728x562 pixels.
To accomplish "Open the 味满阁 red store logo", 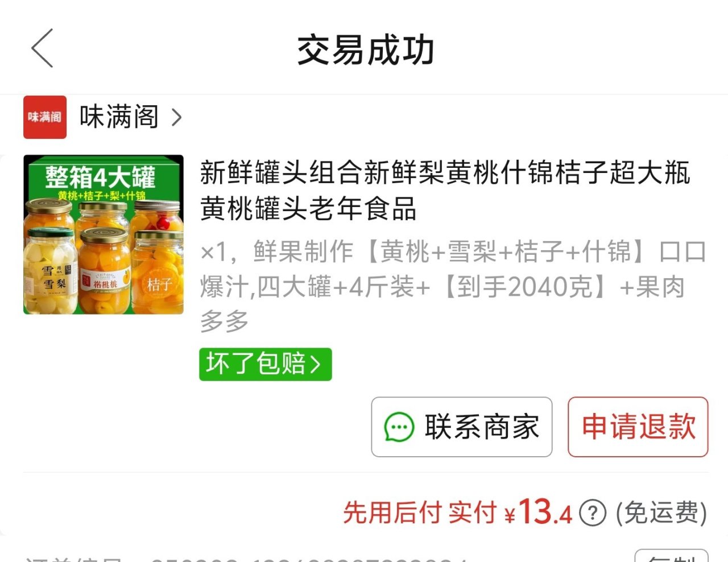I will [x=45, y=117].
